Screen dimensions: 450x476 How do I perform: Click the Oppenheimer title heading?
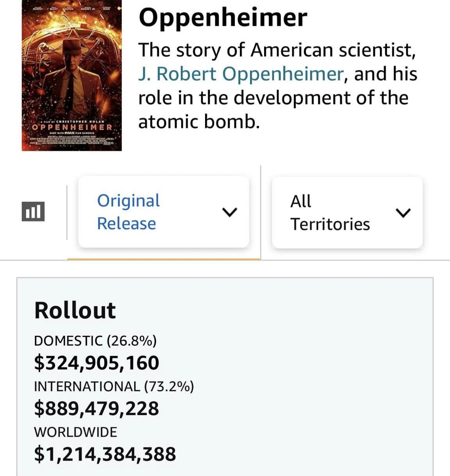[x=223, y=18]
